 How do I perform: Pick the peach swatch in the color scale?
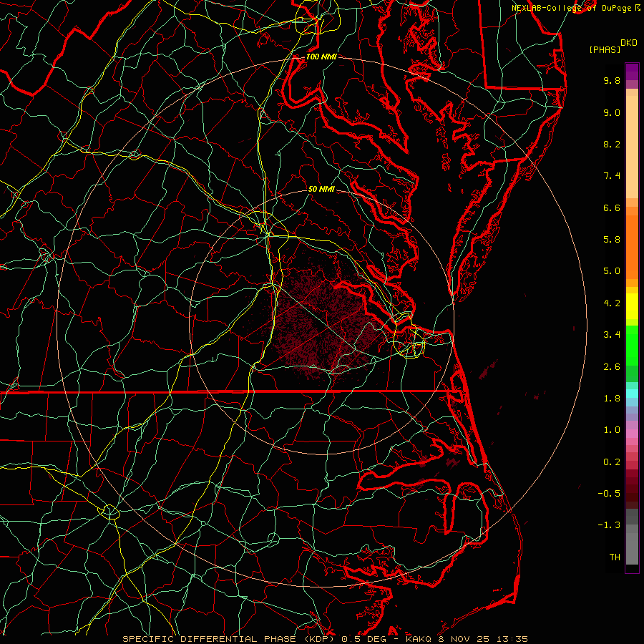click(x=632, y=147)
